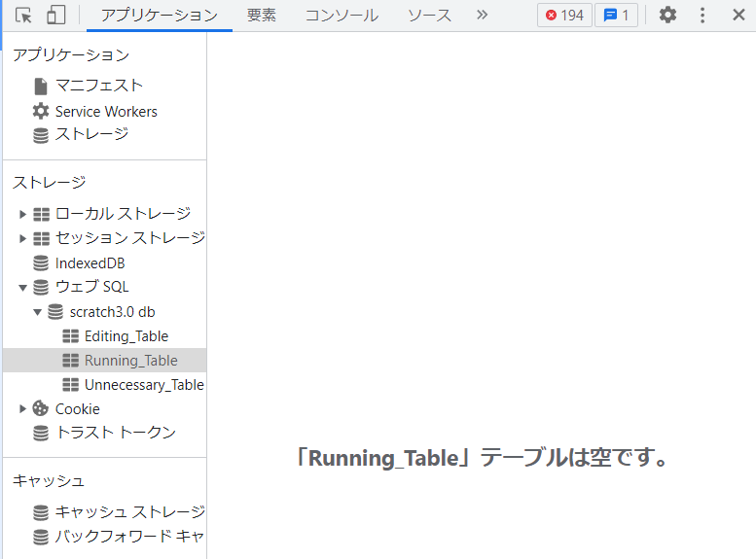The width and height of the screenshot is (756, 559).
Task: Expand the ローカル ストレージ arrow
Action: [x=22, y=214]
